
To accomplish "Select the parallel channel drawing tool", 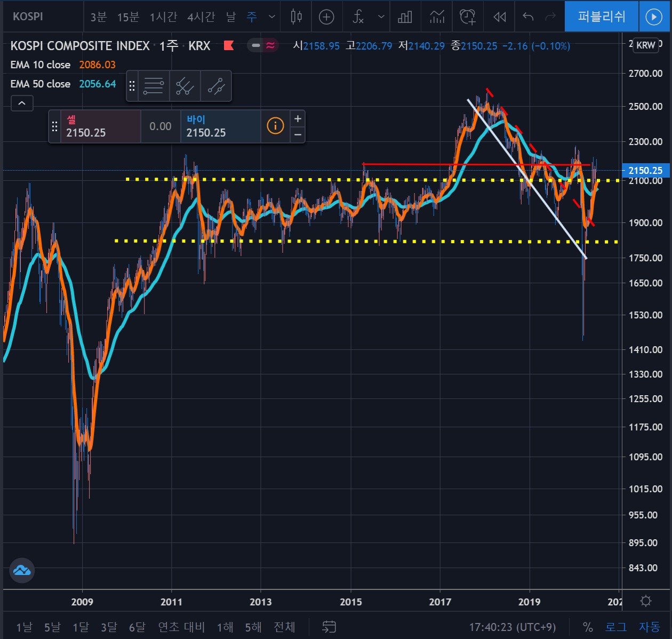I will (185, 86).
